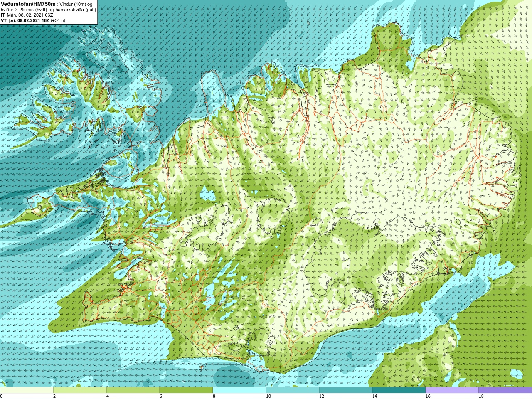Click the teal 12–14 m/s legend swatch
The image size is (532, 399).
[346, 390]
